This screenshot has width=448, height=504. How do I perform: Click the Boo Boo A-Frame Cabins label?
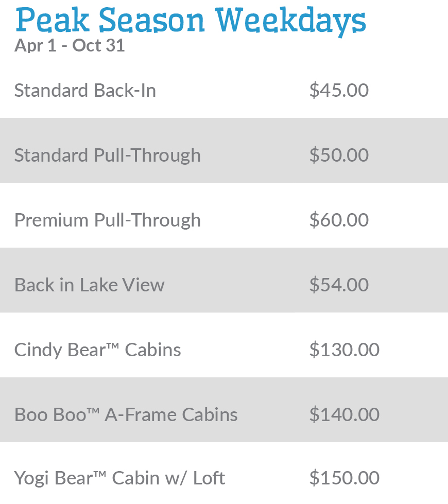(x=126, y=415)
